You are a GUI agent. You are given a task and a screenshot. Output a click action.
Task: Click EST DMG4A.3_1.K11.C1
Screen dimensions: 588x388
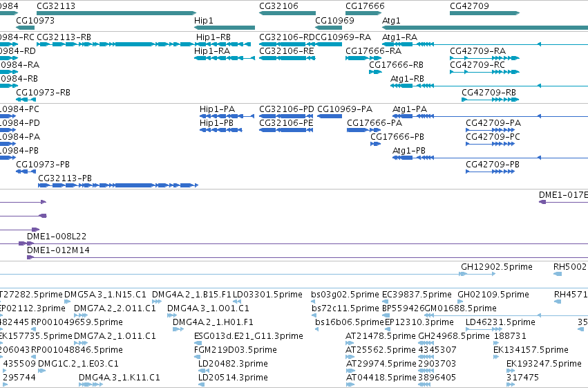(120, 378)
